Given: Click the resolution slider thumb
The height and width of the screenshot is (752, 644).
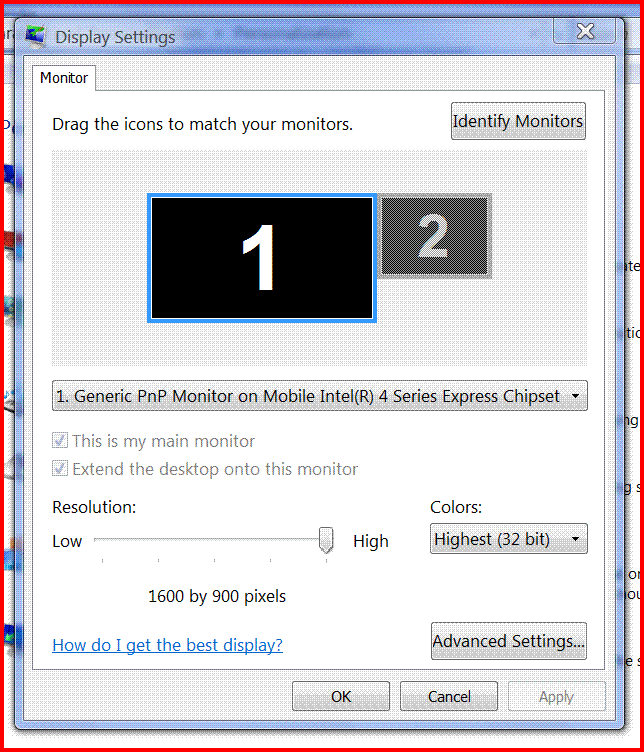Looking at the screenshot, I should click(x=326, y=540).
